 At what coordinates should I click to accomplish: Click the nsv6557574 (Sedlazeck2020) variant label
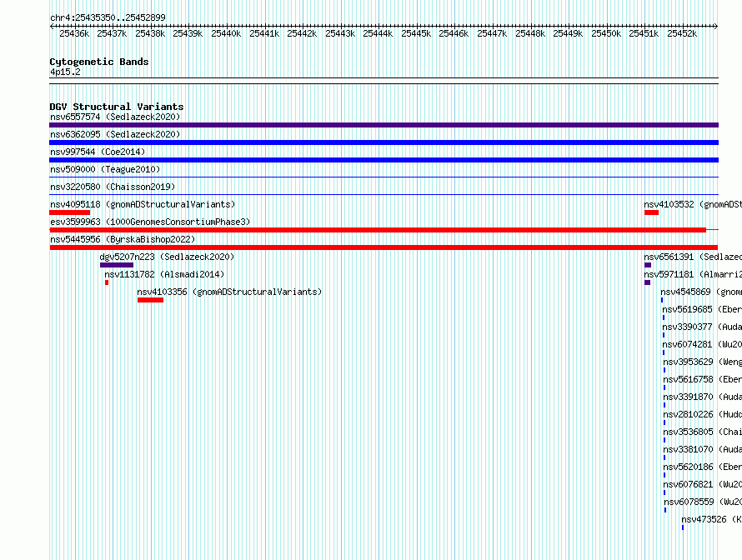[x=115, y=117]
